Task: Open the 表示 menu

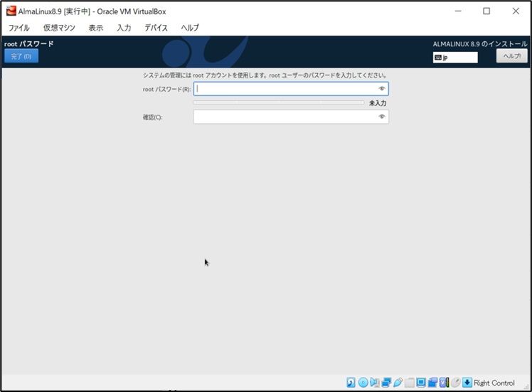Action: [x=96, y=28]
